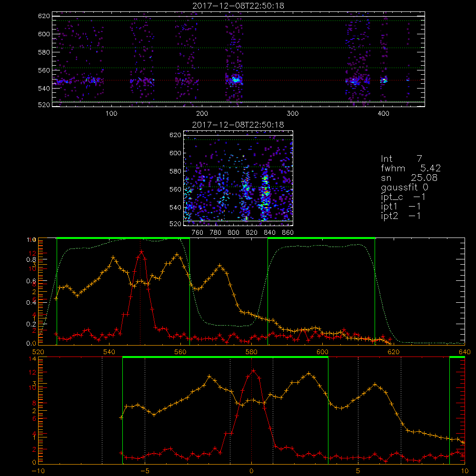This screenshot has height=476, width=476.
Task: Click the 'gaussfit 0' line
Action: coord(405,187)
